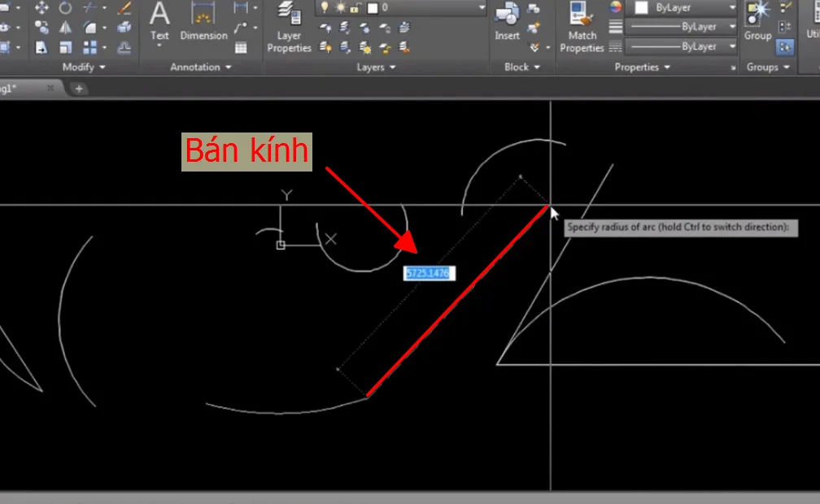Open the Properties panel dialog launcher arrow
Image resolution: width=820 pixels, height=504 pixels.
(733, 68)
